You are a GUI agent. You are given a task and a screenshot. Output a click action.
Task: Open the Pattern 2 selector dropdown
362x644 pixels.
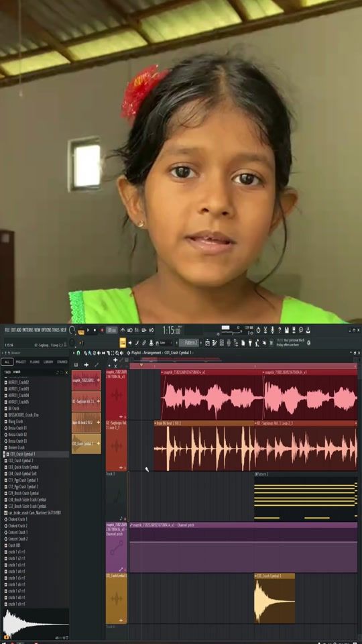[190, 343]
